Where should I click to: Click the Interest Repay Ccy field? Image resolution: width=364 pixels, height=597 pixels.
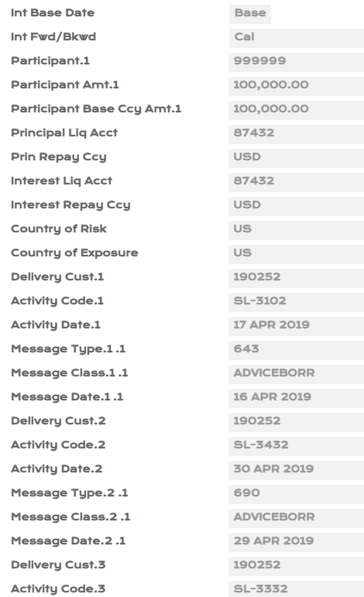pos(296,206)
